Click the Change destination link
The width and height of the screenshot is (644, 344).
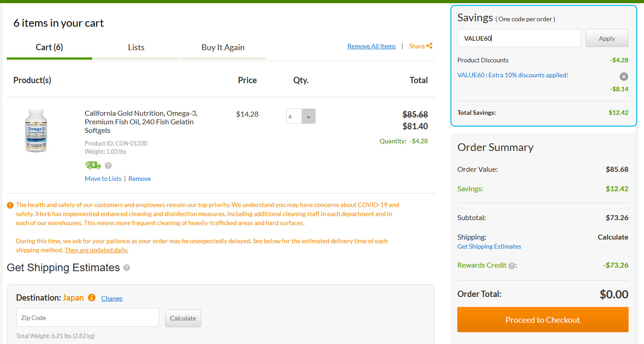(112, 298)
